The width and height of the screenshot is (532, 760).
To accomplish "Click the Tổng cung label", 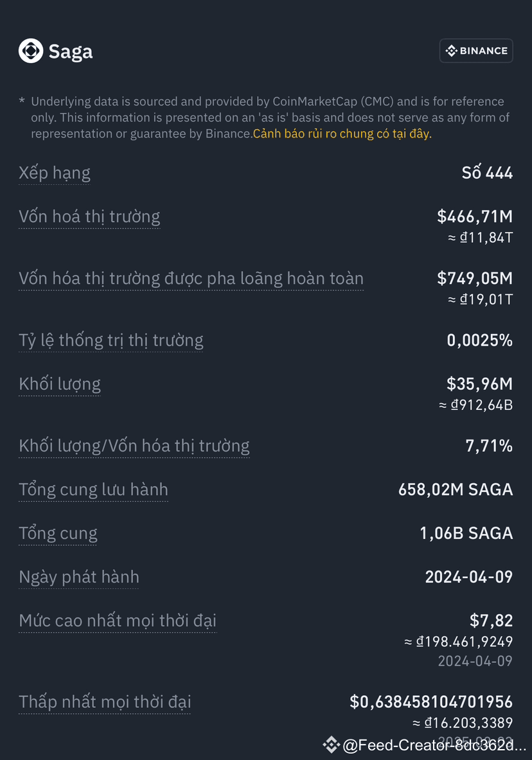I will pos(58,533).
